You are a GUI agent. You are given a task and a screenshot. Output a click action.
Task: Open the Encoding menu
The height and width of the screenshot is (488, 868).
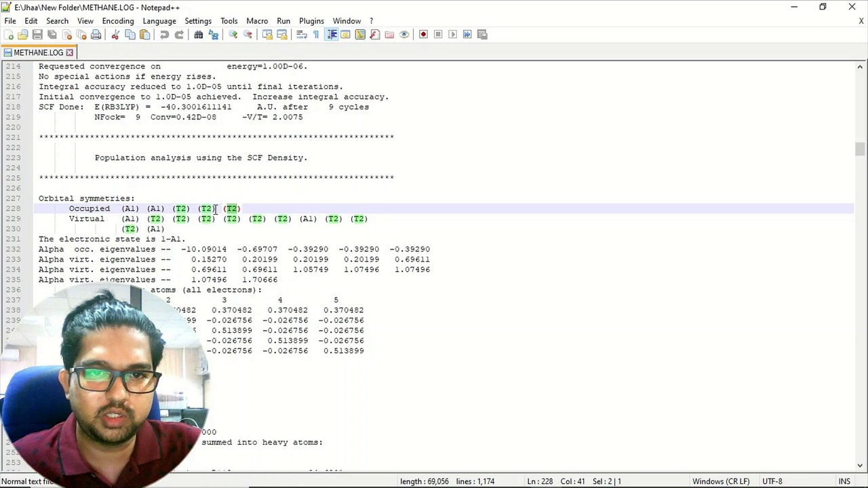click(118, 21)
